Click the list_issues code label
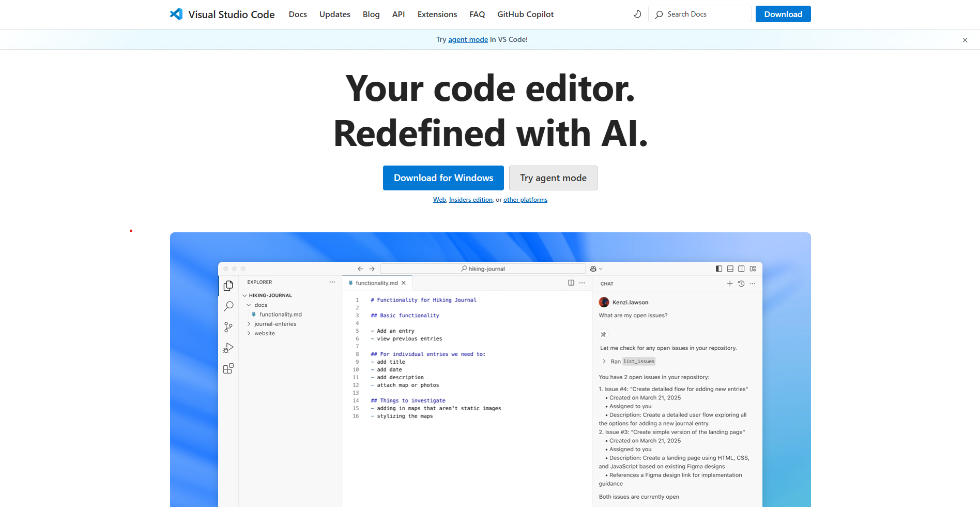980x507 pixels. pyautogui.click(x=639, y=362)
